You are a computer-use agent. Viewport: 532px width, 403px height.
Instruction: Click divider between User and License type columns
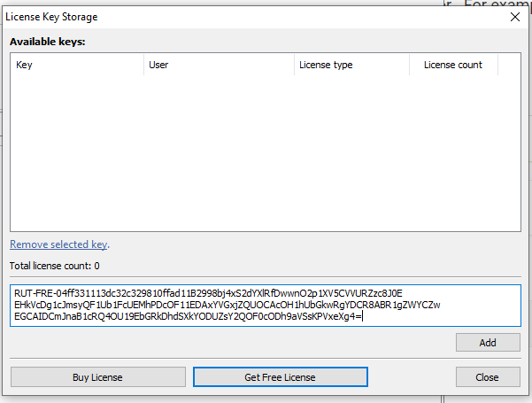(x=294, y=65)
